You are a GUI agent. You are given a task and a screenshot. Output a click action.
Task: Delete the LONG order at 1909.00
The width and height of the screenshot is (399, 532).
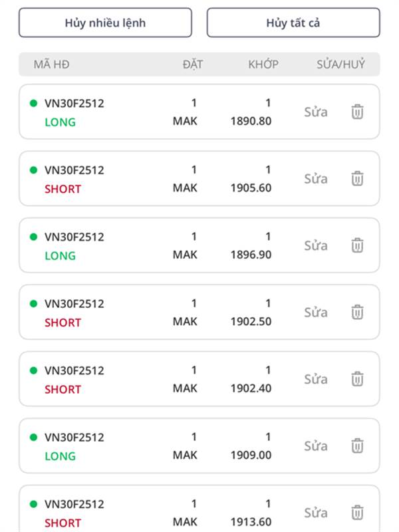pos(357,446)
